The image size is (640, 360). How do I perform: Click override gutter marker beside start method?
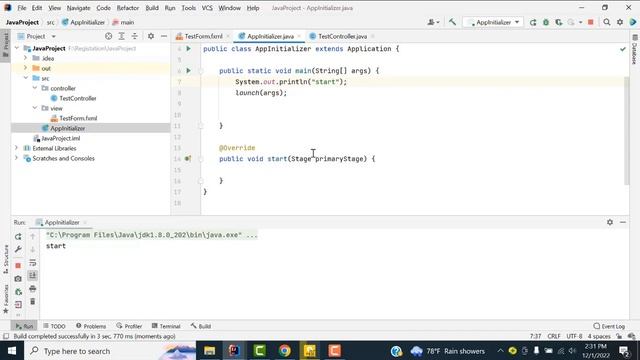(x=188, y=158)
